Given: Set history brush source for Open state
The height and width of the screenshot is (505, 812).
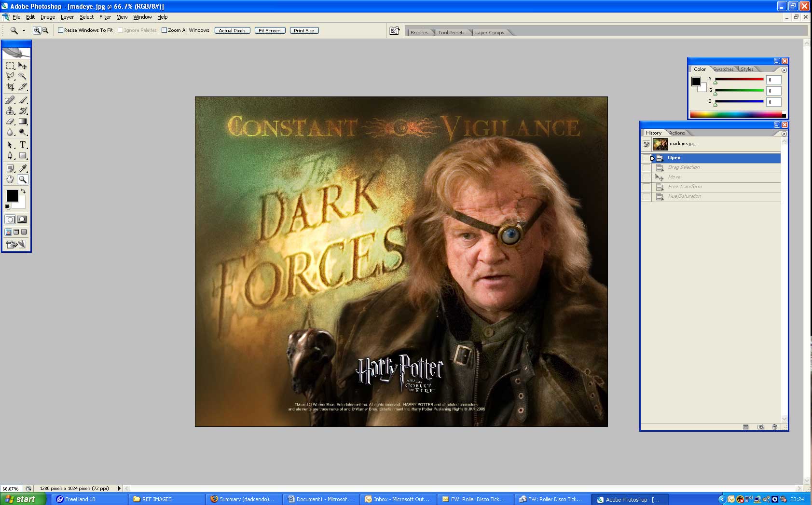Looking at the screenshot, I should pyautogui.click(x=647, y=158).
